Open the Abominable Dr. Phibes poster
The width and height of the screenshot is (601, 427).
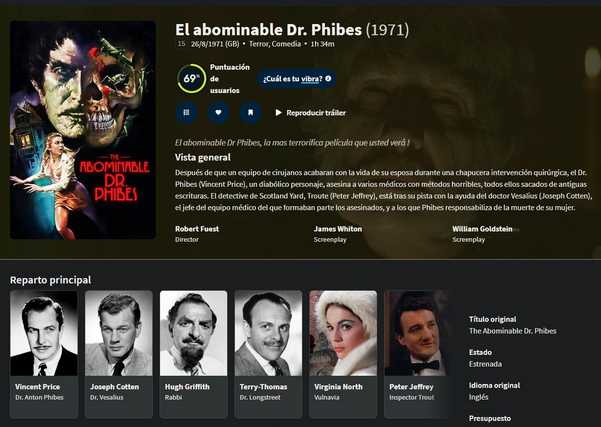pyautogui.click(x=83, y=130)
